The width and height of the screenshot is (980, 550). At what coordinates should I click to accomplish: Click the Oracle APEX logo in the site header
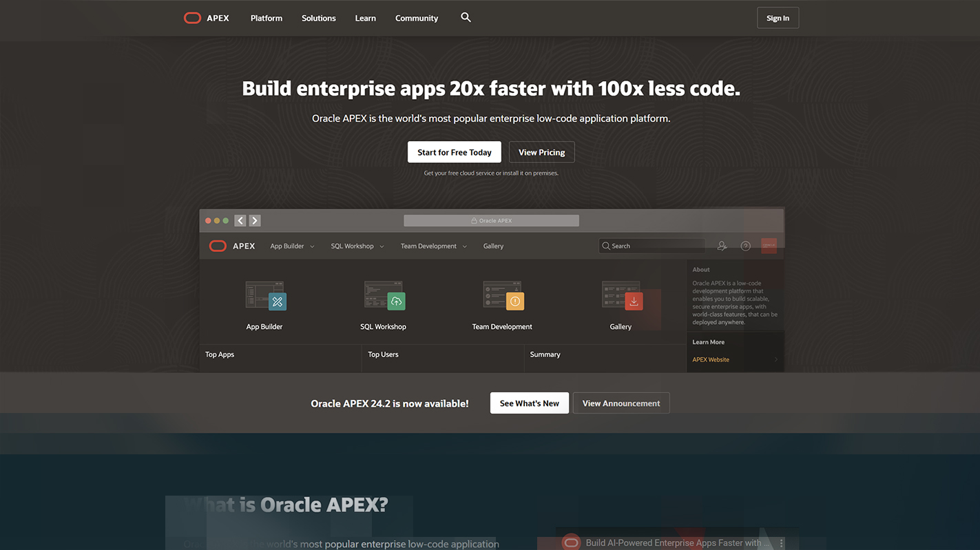point(207,18)
